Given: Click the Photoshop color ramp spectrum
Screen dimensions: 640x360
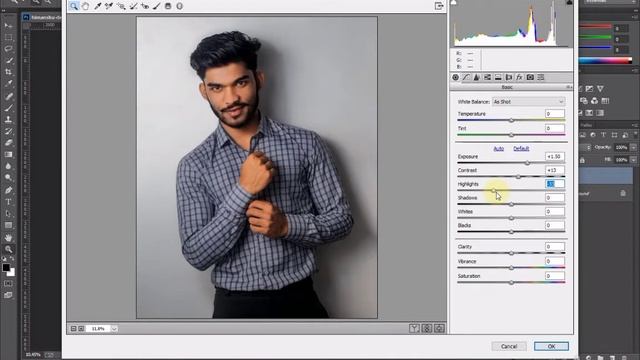Looking at the screenshot, I should [605, 60].
